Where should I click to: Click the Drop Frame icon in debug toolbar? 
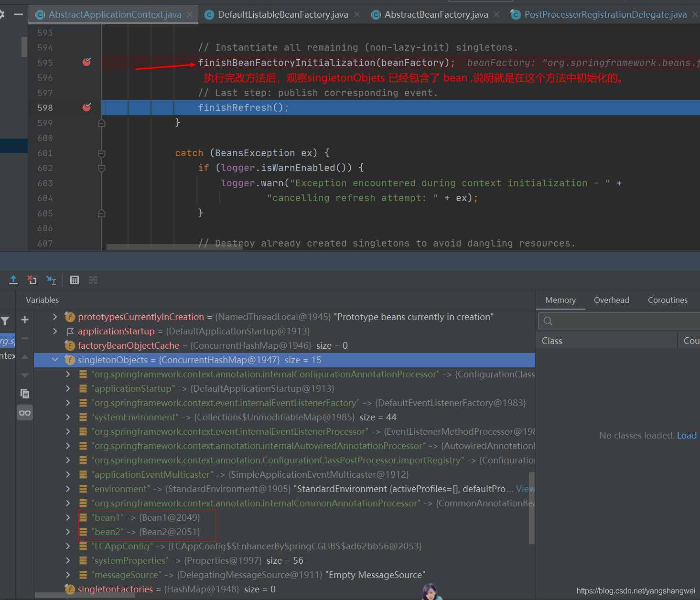tap(32, 280)
